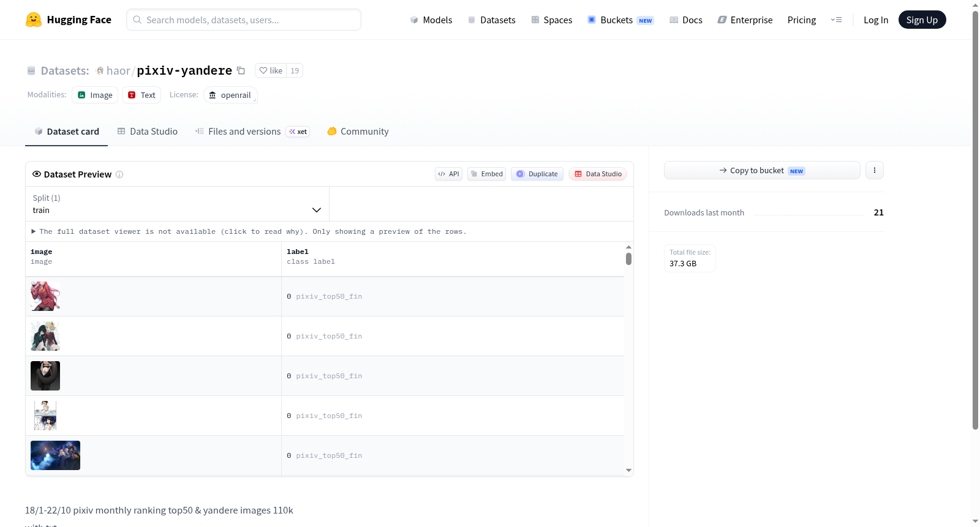Click the 37.3 GB total file size
This screenshot has width=980, height=527.
pos(683,264)
